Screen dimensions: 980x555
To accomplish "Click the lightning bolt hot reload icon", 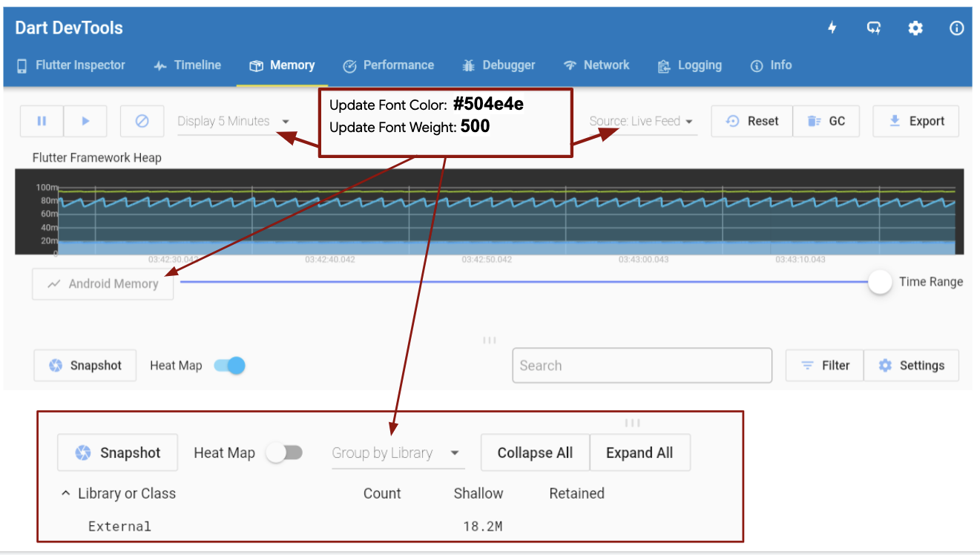I will click(832, 27).
